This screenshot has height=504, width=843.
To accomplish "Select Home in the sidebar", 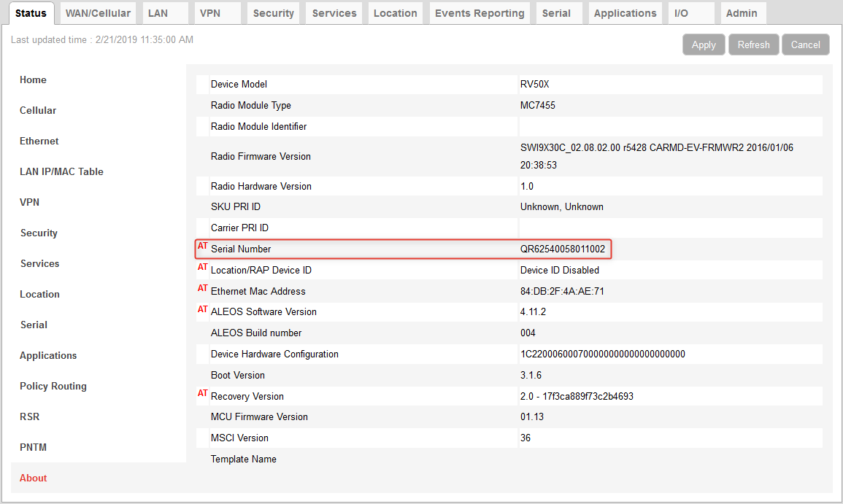I will (32, 80).
